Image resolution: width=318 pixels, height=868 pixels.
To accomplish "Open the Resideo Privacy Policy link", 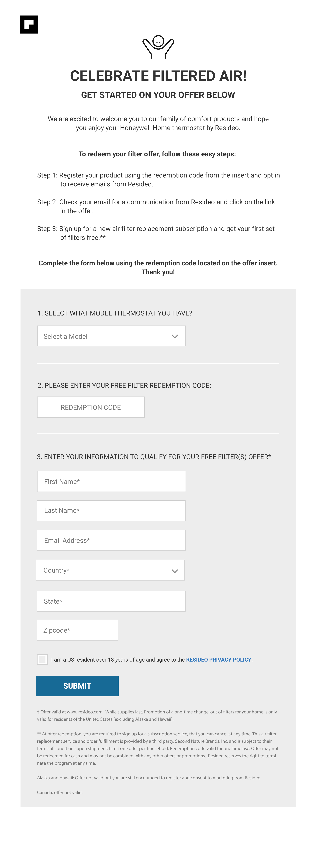I will [x=219, y=659].
